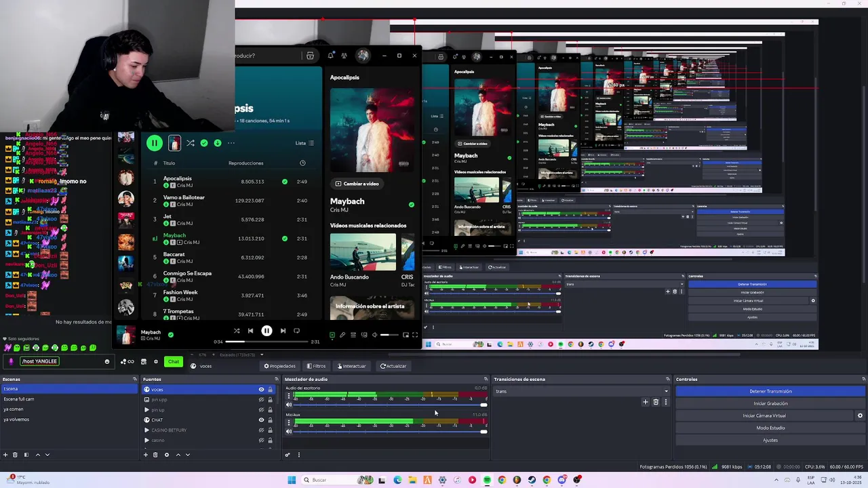Click the previous track button in Spotify player
The image size is (868, 488).
pyautogui.click(x=250, y=331)
